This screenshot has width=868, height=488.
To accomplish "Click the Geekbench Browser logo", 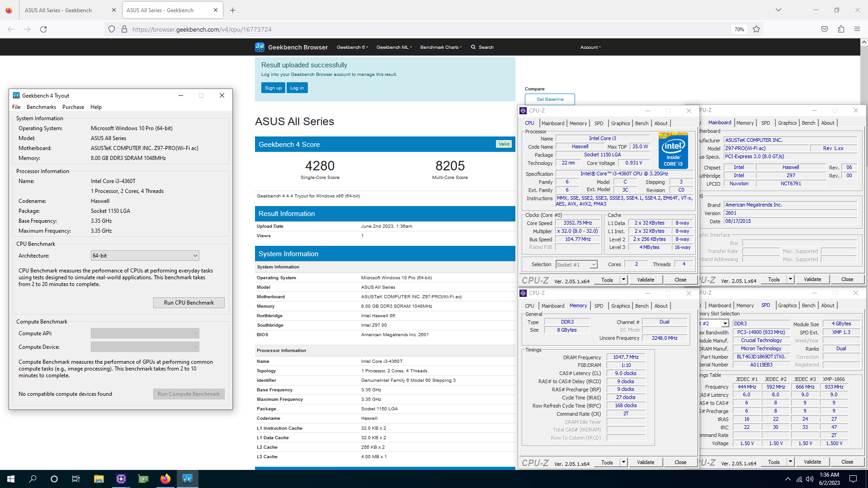I will click(291, 47).
